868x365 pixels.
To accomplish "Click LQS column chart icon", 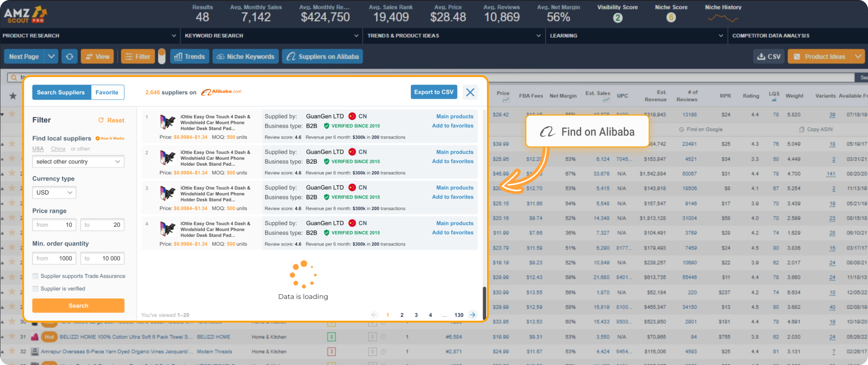I will click(774, 100).
